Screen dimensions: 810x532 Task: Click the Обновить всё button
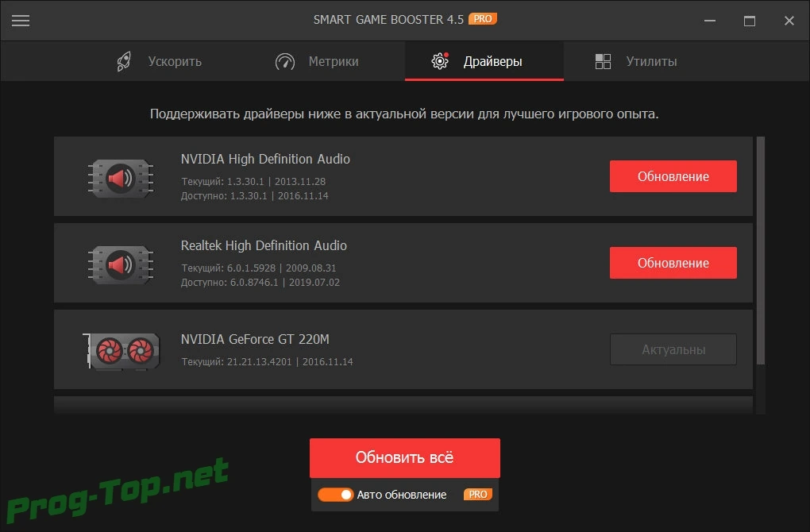pyautogui.click(x=404, y=457)
